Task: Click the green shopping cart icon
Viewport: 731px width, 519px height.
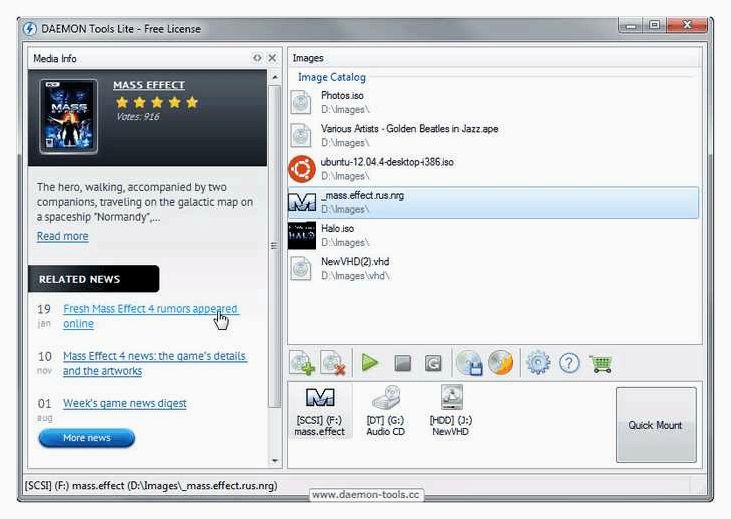Action: tap(600, 363)
